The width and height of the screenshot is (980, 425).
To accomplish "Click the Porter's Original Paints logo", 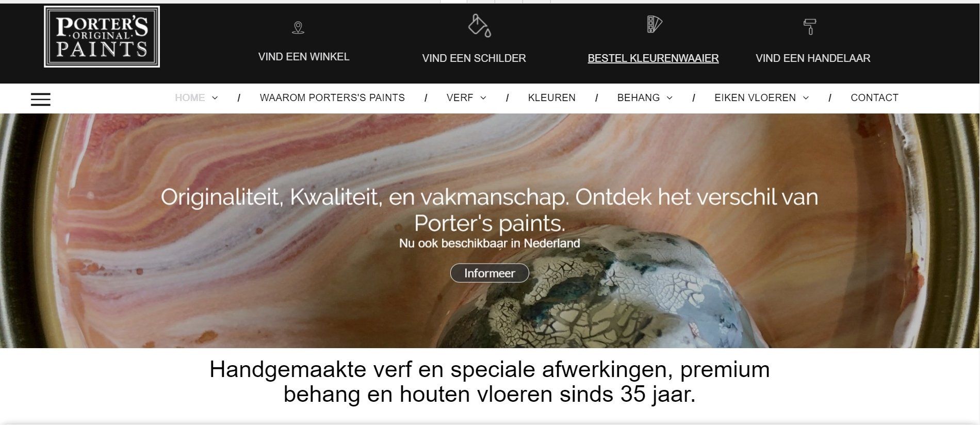I will [x=102, y=37].
